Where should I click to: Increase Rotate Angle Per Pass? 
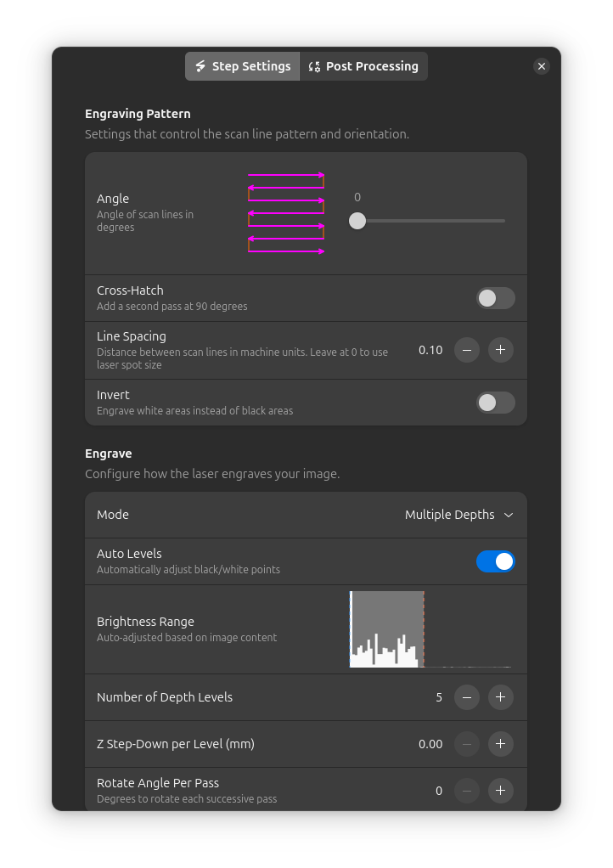pos(500,791)
